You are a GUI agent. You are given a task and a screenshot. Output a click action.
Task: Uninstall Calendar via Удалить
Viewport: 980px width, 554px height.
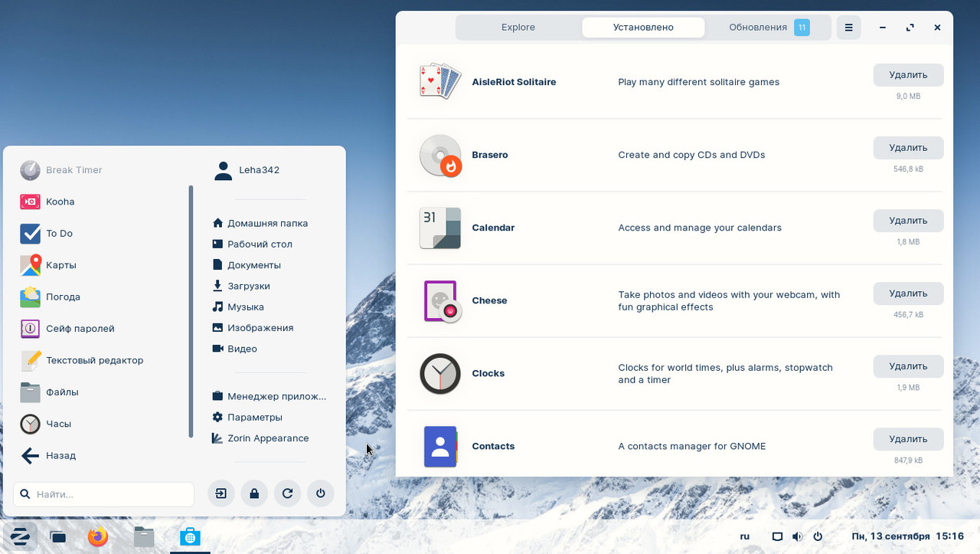tap(908, 221)
